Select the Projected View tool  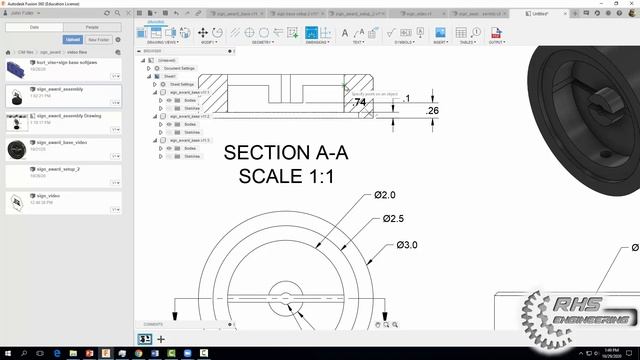[x=156, y=33]
